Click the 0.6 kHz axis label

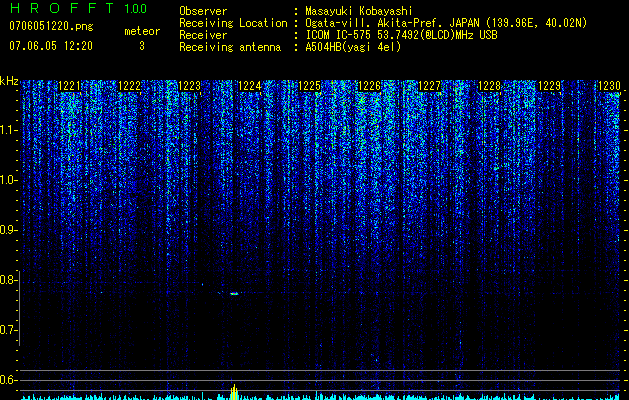click(8, 380)
